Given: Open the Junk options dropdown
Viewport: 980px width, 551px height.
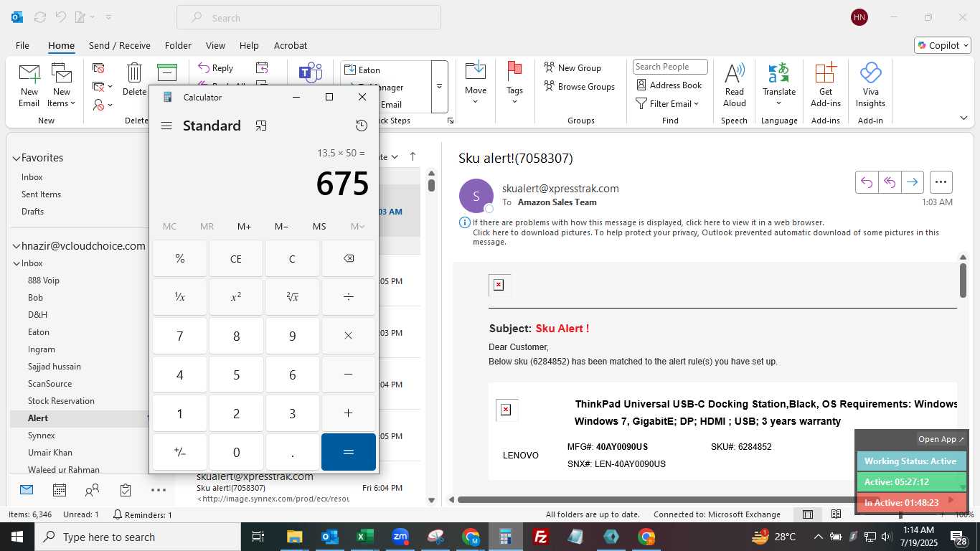Looking at the screenshot, I should 103,105.
